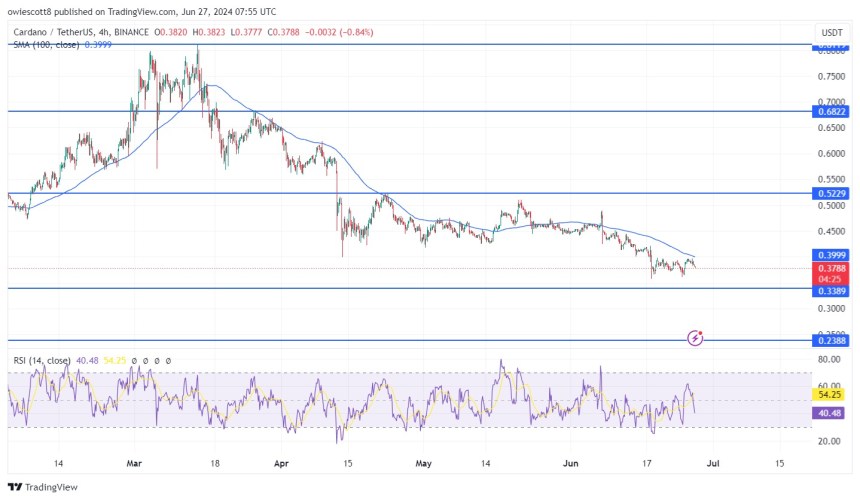The height and width of the screenshot is (500, 860).
Task: Click the 0.5229 horizontal line price label
Action: [x=833, y=193]
